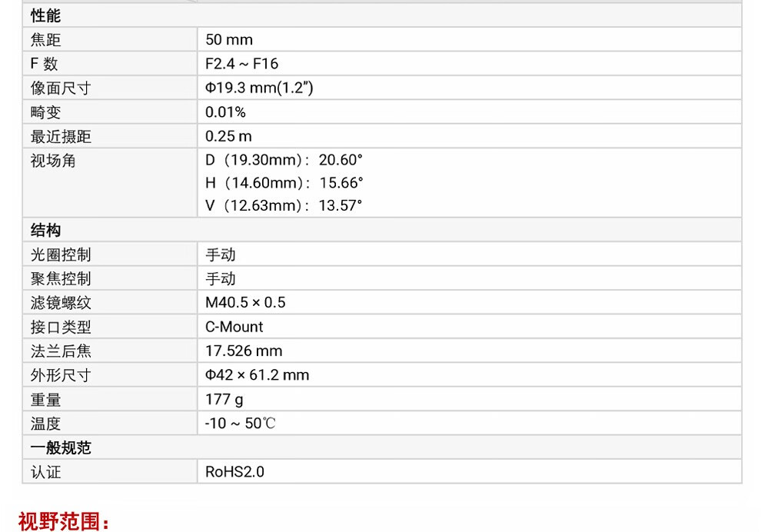Click the 177 g weight value
This screenshot has width=761, height=532.
tap(224, 400)
